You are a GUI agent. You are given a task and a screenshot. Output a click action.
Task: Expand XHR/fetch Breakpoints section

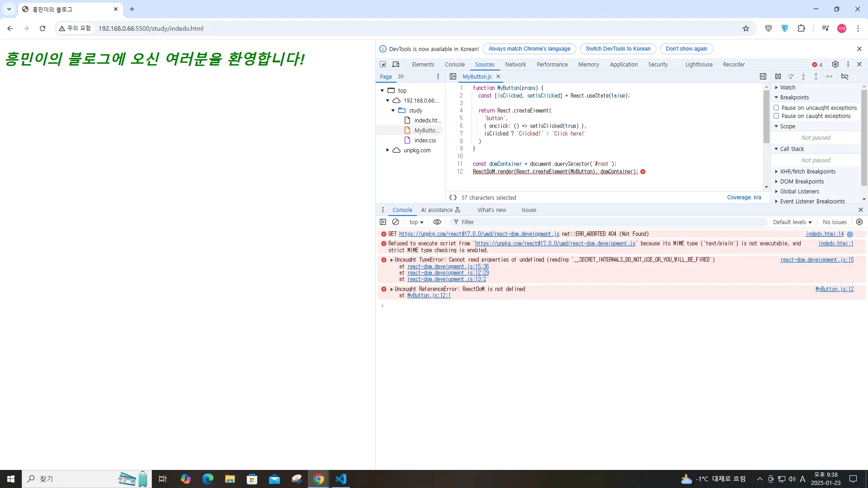[x=807, y=172]
